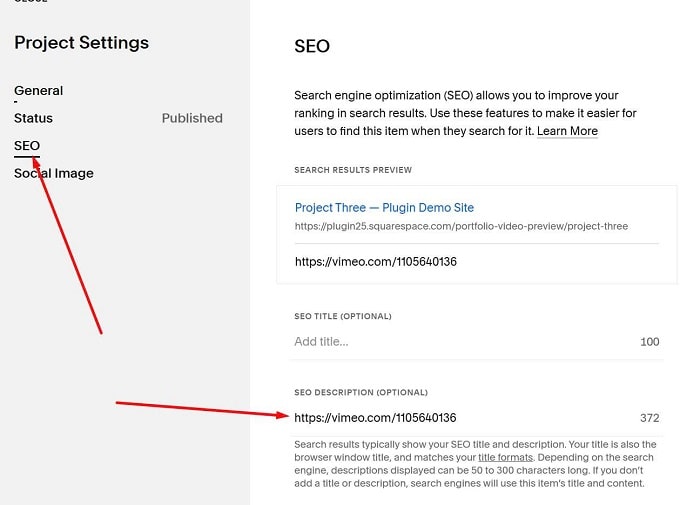Click the Published status value
The height and width of the screenshot is (505, 700).
(192, 118)
